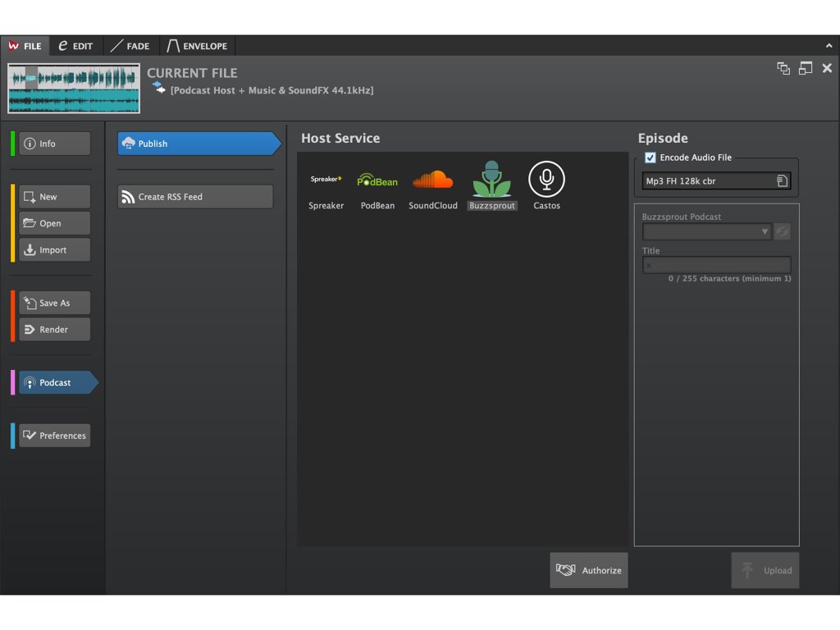Pick the Buzzsprout host service icon
The image size is (840, 630).
[x=492, y=180]
